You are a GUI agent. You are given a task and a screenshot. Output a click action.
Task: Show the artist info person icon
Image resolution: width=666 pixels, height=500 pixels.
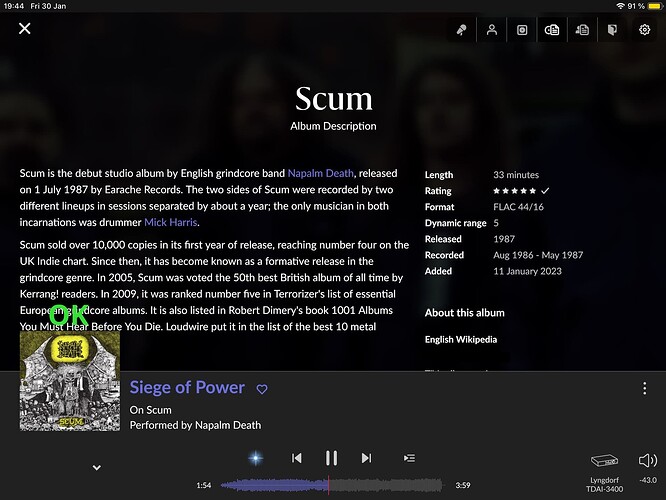492,30
